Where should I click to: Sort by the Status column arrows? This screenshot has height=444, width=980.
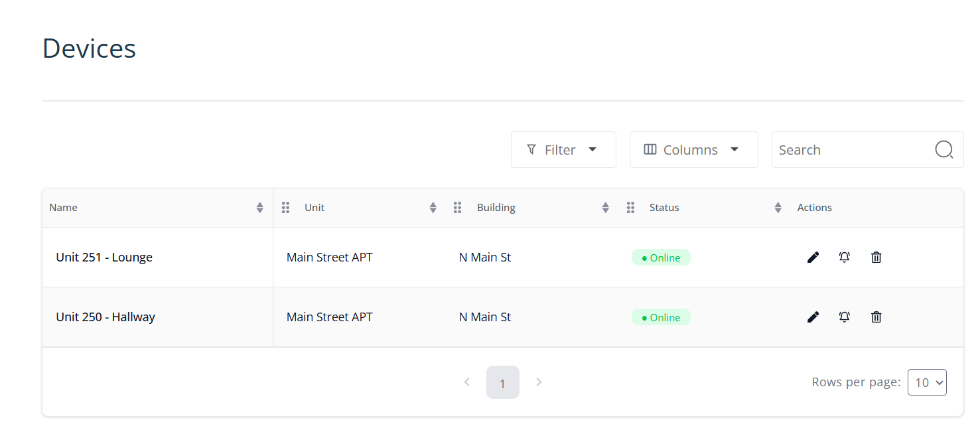click(778, 208)
